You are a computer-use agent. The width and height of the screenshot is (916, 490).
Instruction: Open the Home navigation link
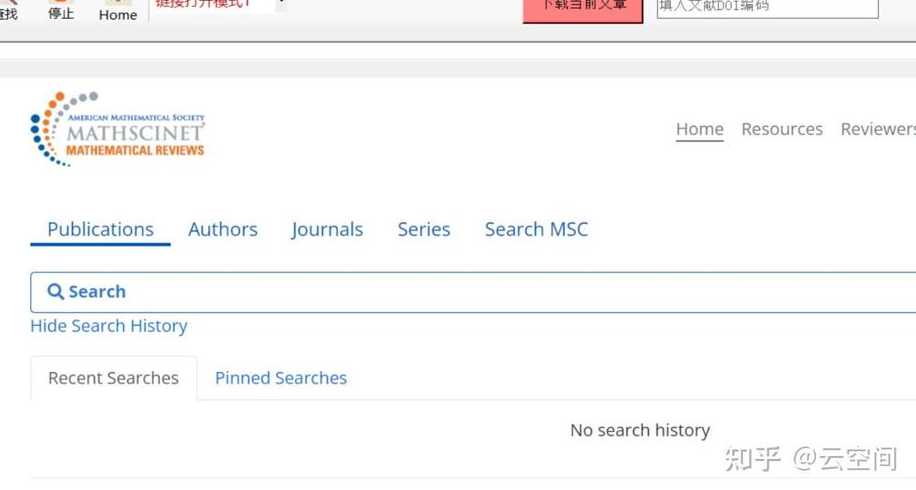pyautogui.click(x=699, y=129)
